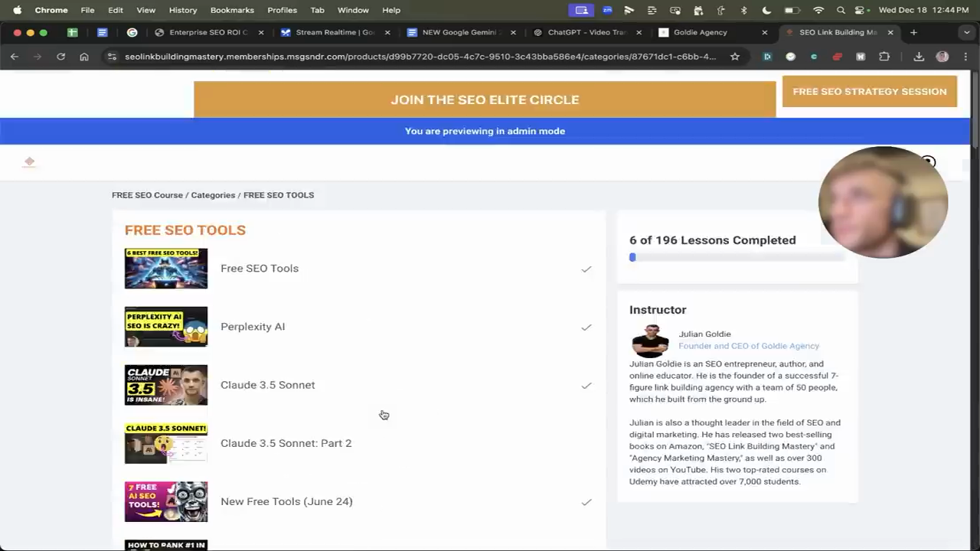Viewport: 980px width, 551px height.
Task: Switch to the pinned Google Sheets tab
Action: pyautogui.click(x=72, y=32)
